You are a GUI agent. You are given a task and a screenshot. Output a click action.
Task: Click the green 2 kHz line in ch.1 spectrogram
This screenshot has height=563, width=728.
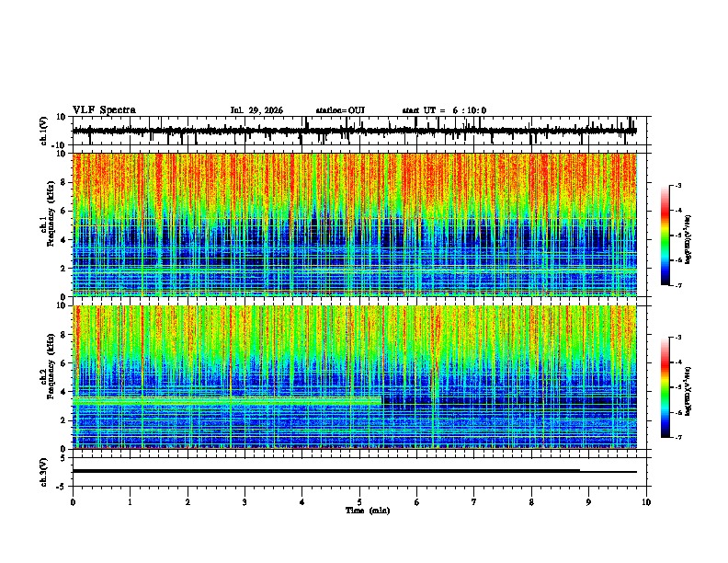tap(354, 269)
